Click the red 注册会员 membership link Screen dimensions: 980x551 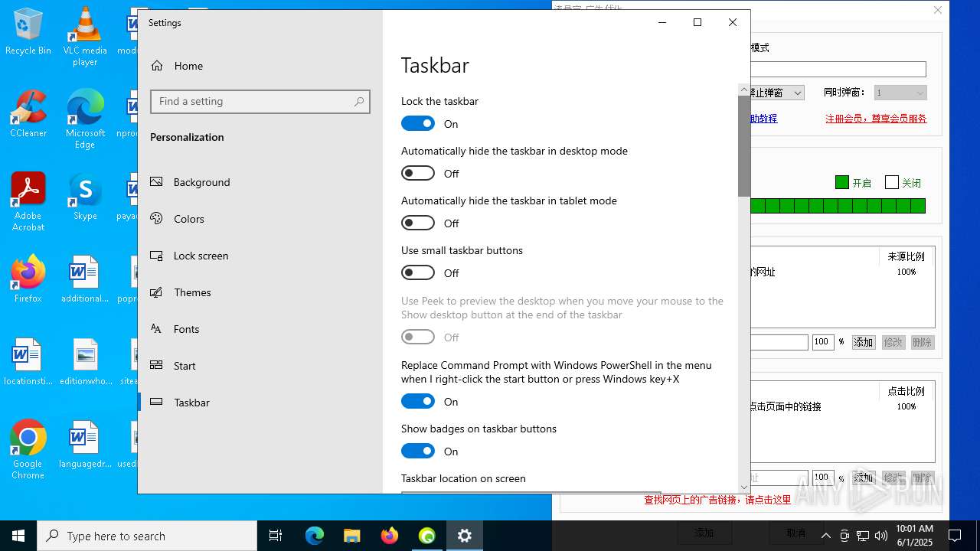[x=876, y=119]
